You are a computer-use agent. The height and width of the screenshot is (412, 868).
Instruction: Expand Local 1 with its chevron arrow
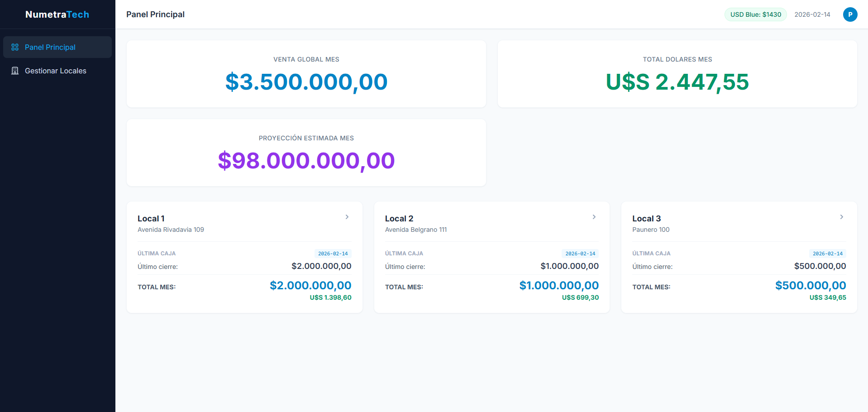click(347, 217)
